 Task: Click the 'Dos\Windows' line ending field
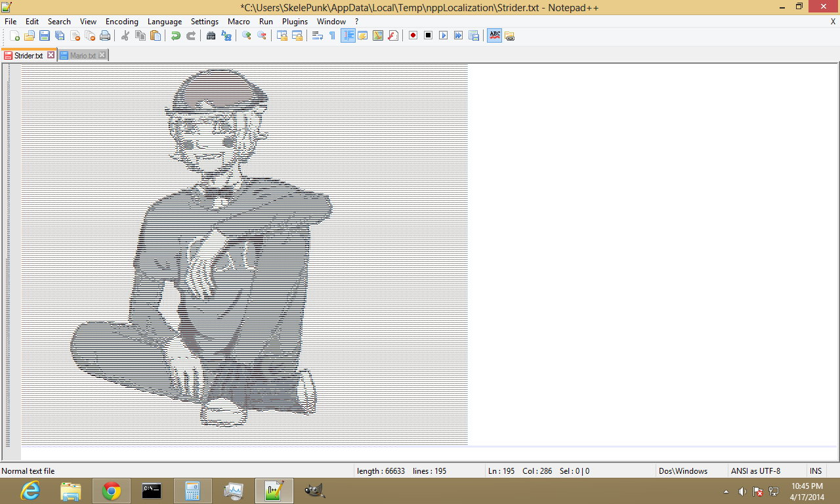coord(683,471)
